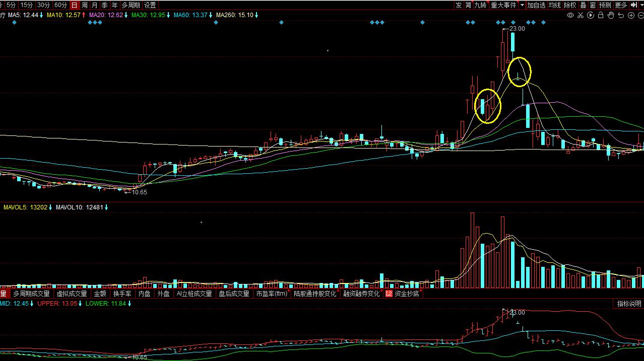Zoom out with the minus circle icon
Screen dimensions: 644x361
[x=640, y=15]
